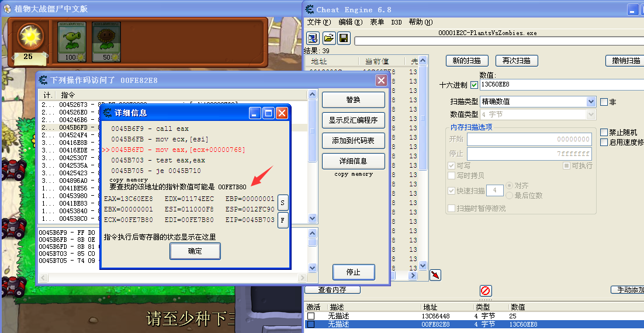
Task: Open the 文件(F) menu
Action: [x=319, y=22]
